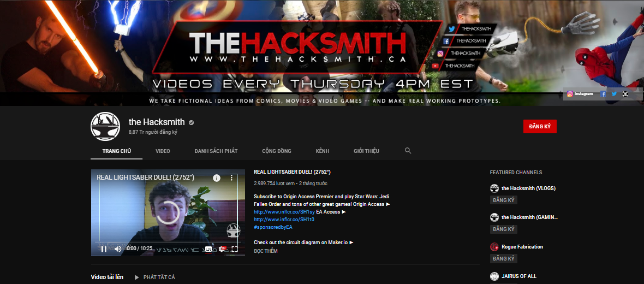
Task: Open the DANH SÁCH PHÁT tab
Action: coord(216,151)
